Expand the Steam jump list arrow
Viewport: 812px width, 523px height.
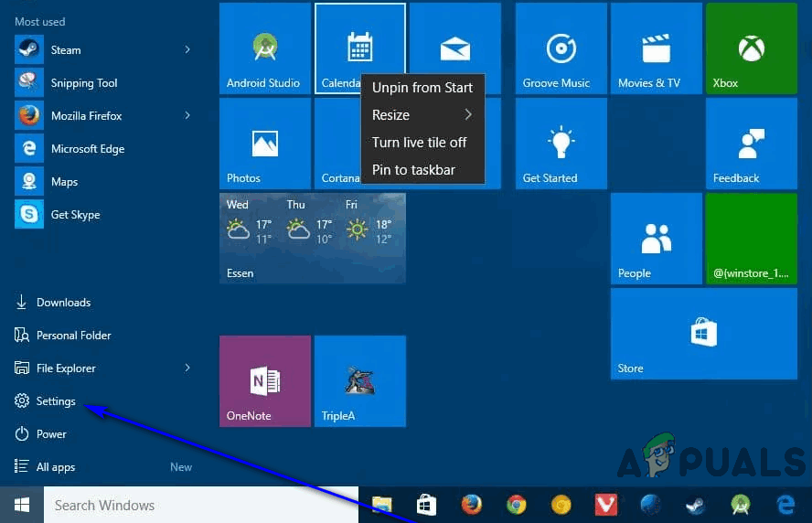[x=187, y=50]
